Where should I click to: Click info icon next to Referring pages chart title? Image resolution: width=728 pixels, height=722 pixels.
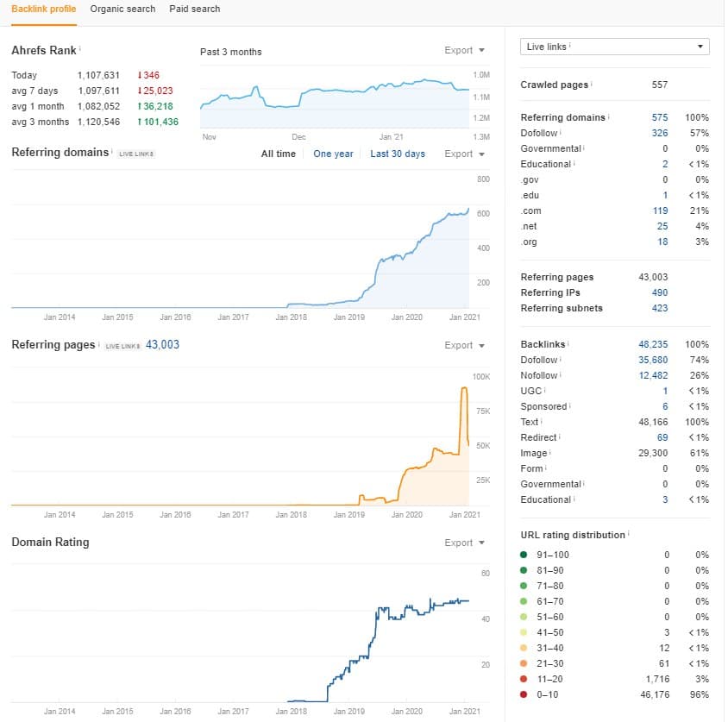pos(100,344)
